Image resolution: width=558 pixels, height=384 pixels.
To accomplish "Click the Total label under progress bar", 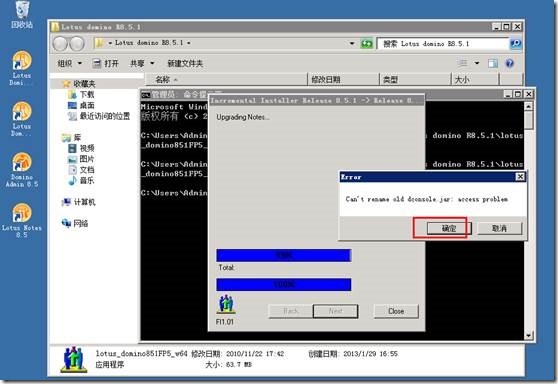I will pos(226,267).
